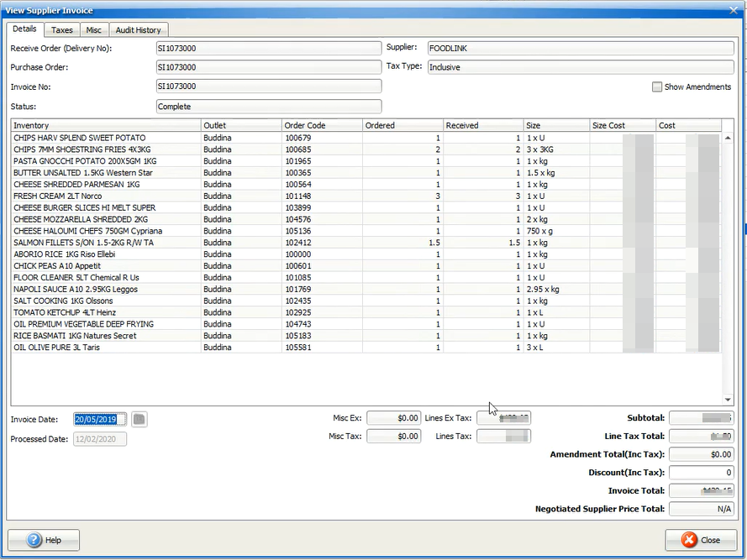Close the View Supplier Invoice window
This screenshot has height=560, width=747.
[x=734, y=10]
